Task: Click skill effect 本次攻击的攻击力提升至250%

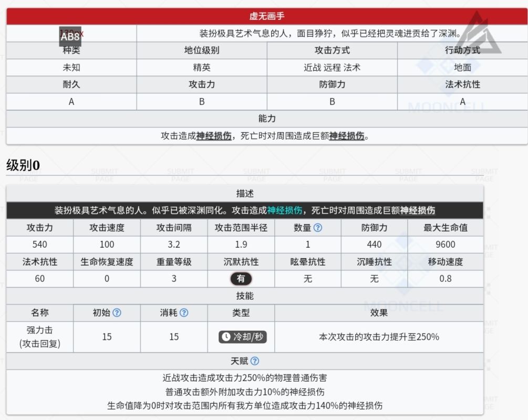Action: 379,337
